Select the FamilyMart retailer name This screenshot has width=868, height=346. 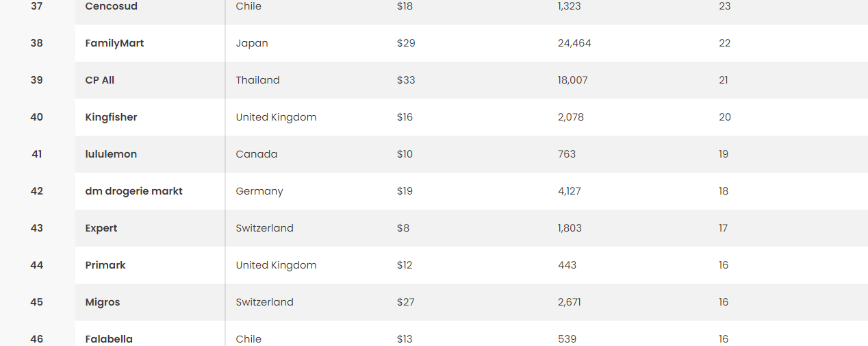coord(114,43)
